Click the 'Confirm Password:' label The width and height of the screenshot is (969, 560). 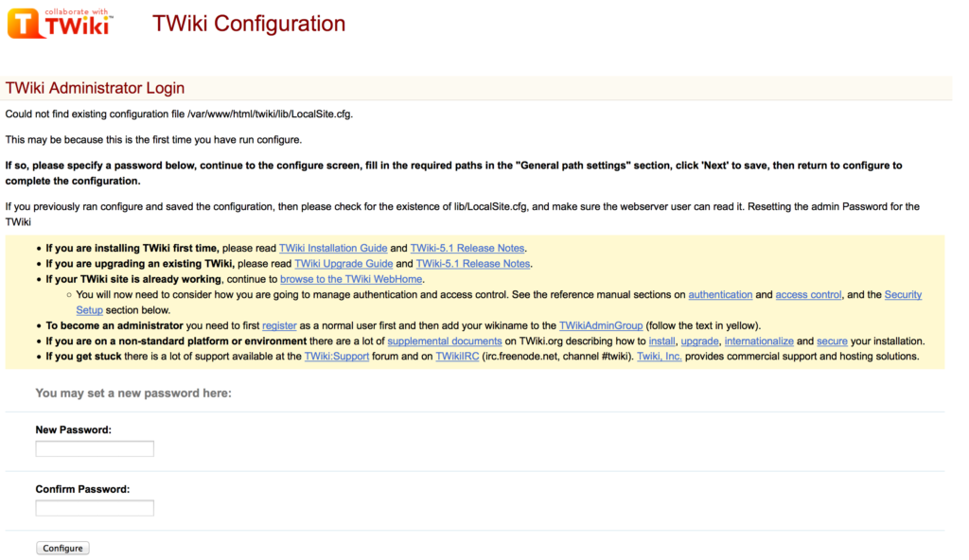pos(83,489)
